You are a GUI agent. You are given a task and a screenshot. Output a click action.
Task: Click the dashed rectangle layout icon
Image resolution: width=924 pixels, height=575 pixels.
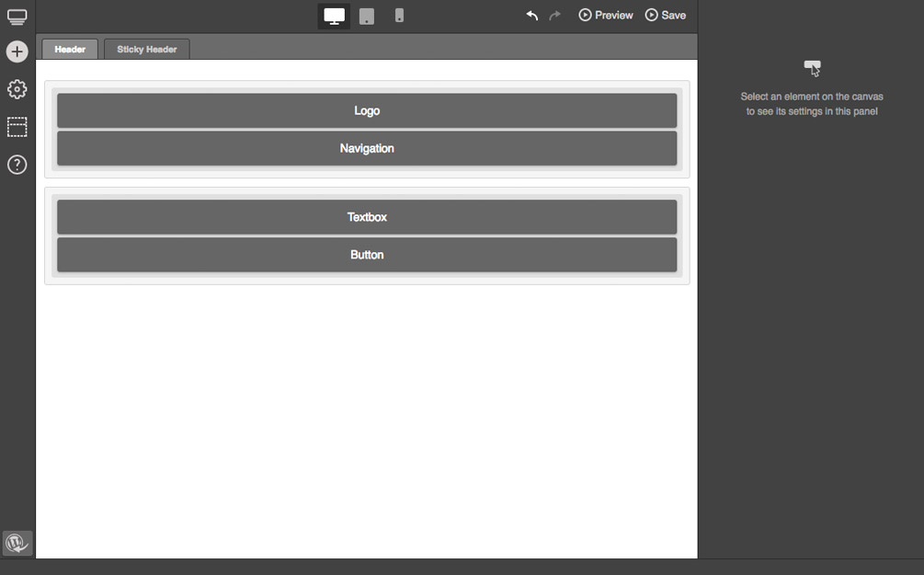pos(17,127)
